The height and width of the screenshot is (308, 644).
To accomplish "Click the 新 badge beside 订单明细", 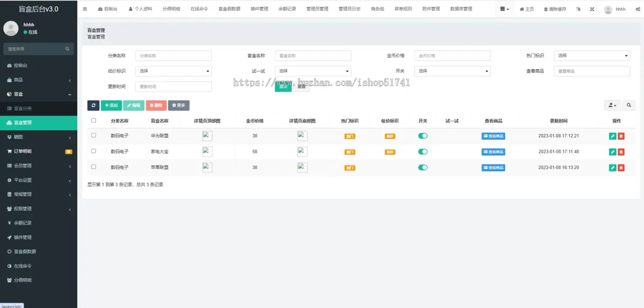I will (69, 152).
